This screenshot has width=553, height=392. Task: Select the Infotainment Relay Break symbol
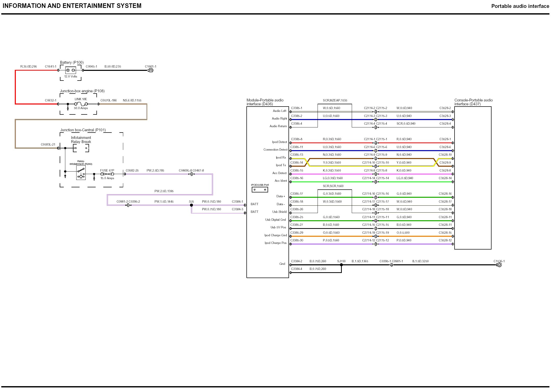pos(81,148)
